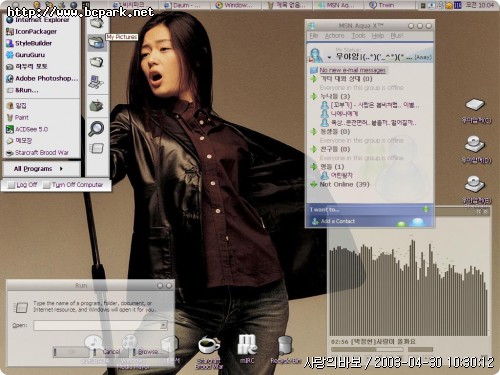This screenshot has width=500, height=375.
Task: Click track title 02:56 [박정현] text in player
Action: pyautogui.click(x=373, y=342)
